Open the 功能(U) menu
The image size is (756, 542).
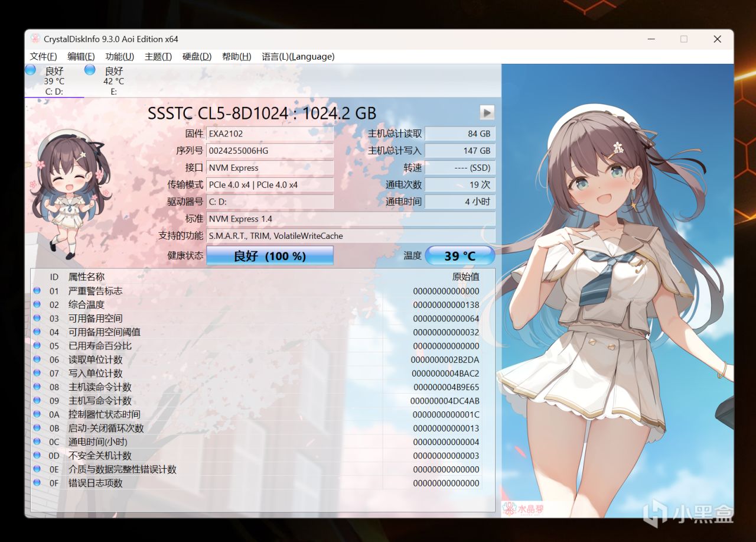[120, 57]
